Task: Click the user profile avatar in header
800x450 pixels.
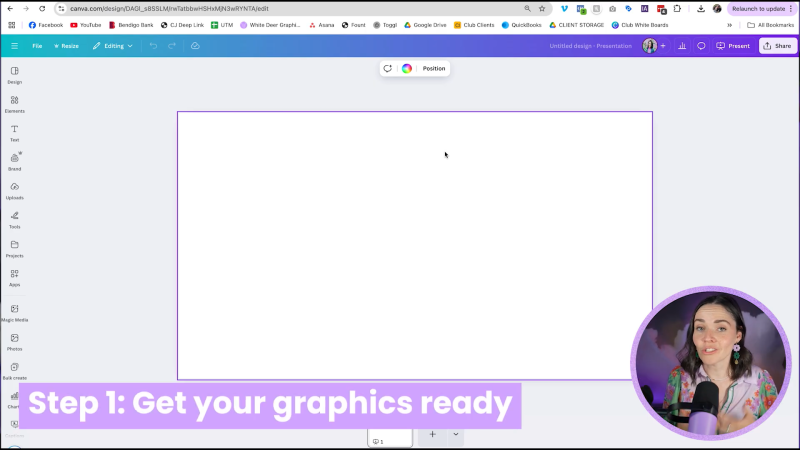Action: pyautogui.click(x=649, y=46)
